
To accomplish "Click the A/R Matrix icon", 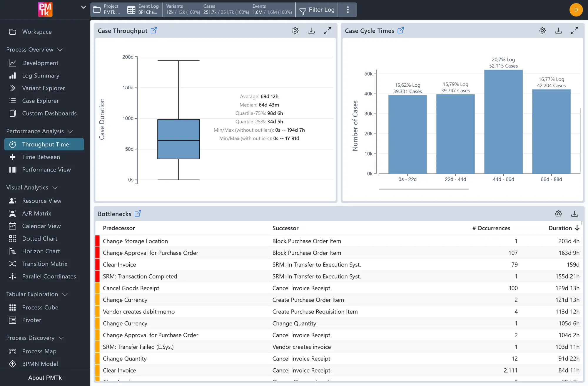I will [x=13, y=214].
